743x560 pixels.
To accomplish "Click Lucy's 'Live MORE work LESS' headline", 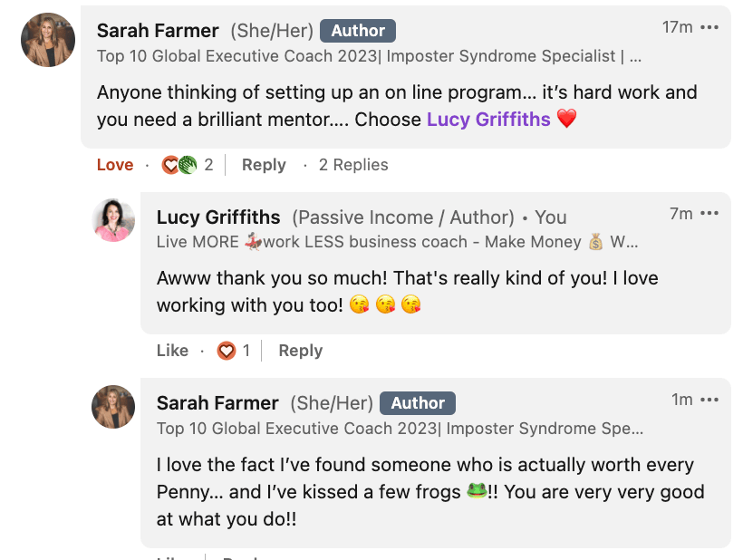I will [x=397, y=242].
